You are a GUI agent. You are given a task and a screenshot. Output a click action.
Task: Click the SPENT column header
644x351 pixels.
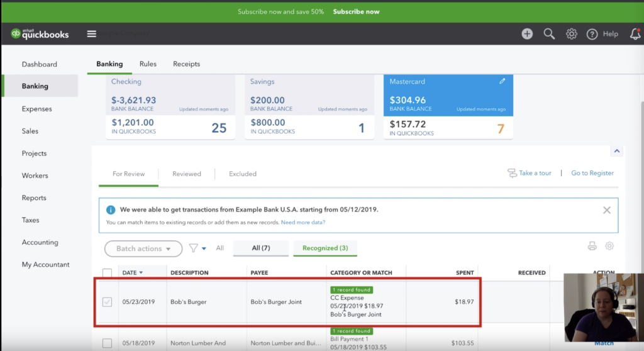[x=465, y=272]
